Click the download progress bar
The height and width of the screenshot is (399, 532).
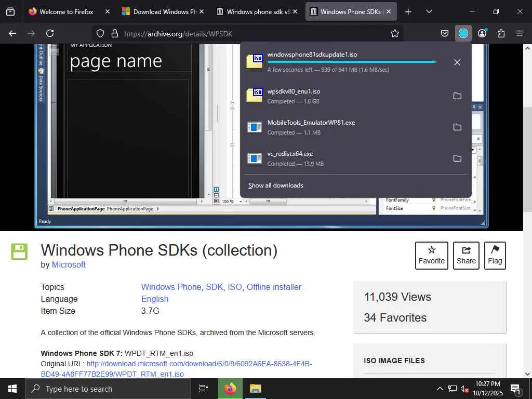[x=352, y=62]
